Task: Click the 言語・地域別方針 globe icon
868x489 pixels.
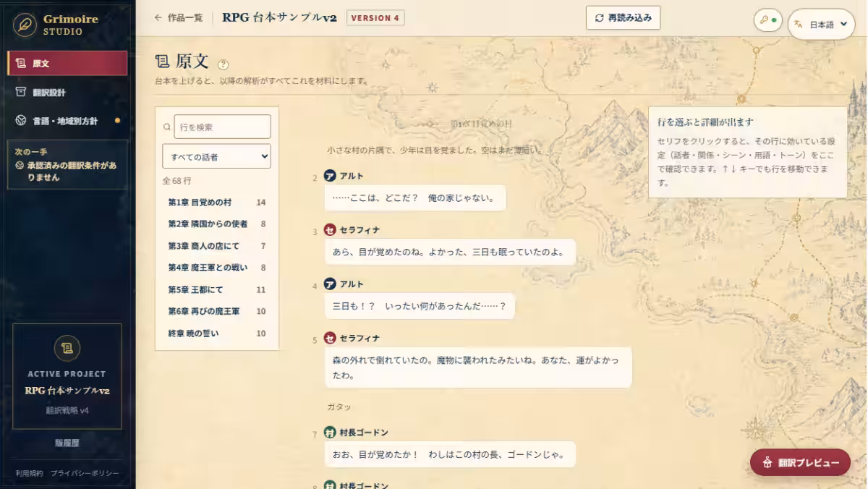Action: tap(20, 121)
